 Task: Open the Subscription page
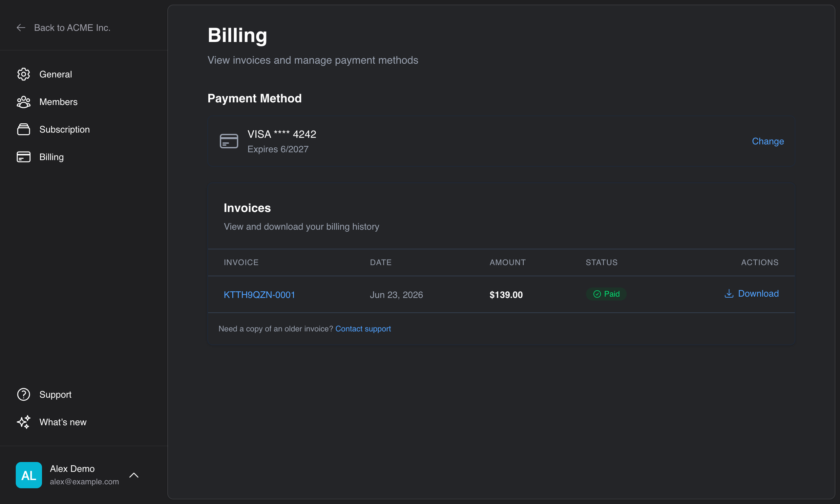65,129
